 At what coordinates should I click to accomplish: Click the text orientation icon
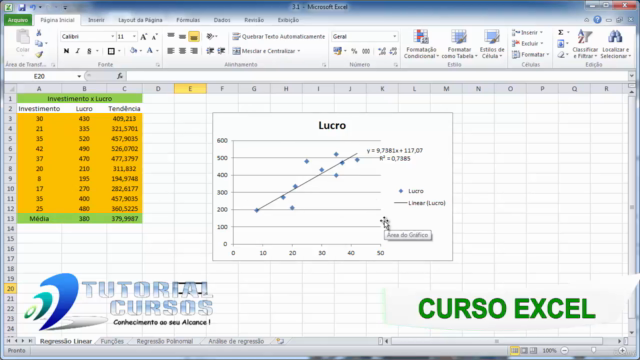210,36
